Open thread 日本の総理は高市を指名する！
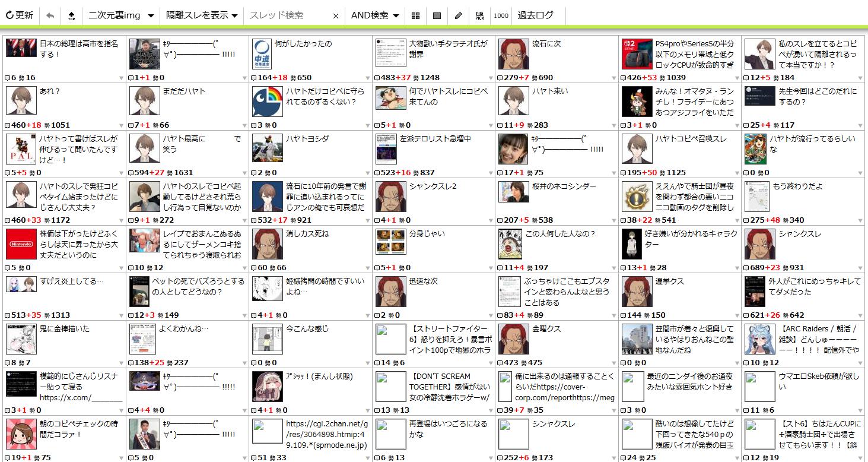Image resolution: width=868 pixels, height=462 pixels. click(79, 49)
